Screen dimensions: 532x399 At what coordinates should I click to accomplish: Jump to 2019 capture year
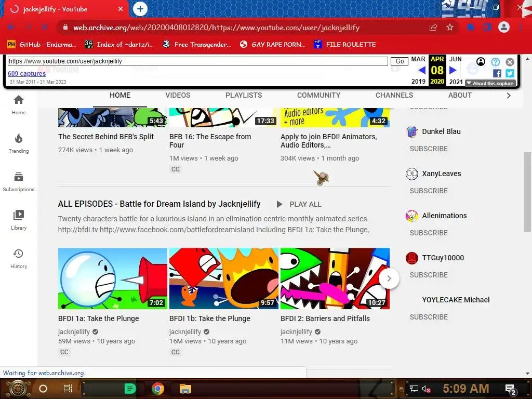click(418, 82)
